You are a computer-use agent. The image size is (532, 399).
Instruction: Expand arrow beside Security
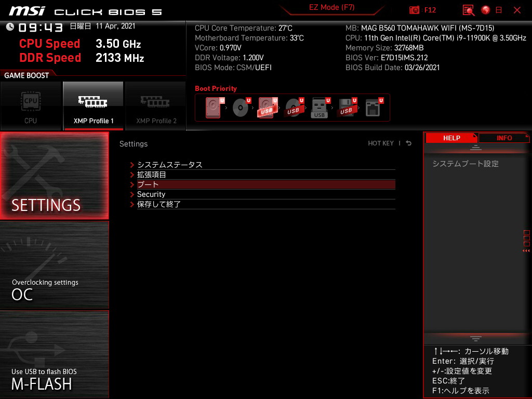coord(132,194)
